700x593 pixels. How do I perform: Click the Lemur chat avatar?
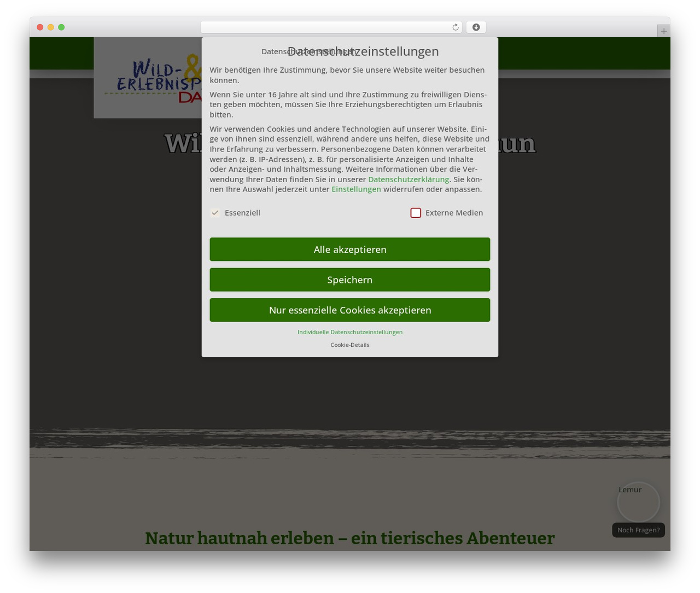638,502
